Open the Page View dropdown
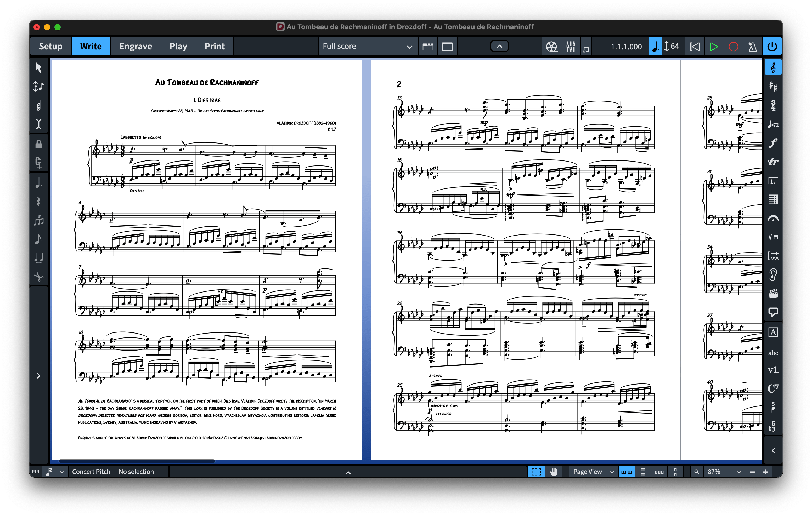Viewport: 812px width, 516px height. [x=594, y=472]
